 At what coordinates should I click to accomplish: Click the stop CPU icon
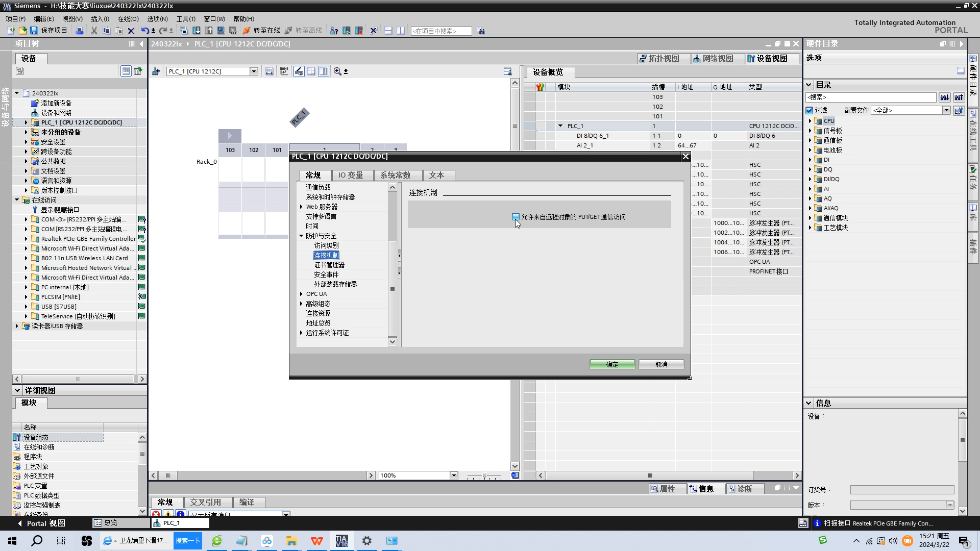(359, 31)
